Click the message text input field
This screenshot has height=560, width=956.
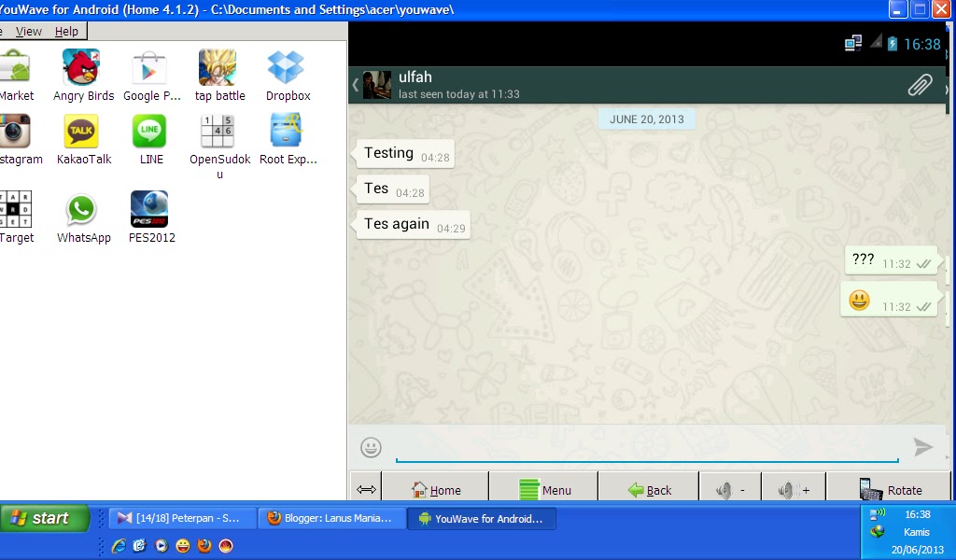(647, 449)
